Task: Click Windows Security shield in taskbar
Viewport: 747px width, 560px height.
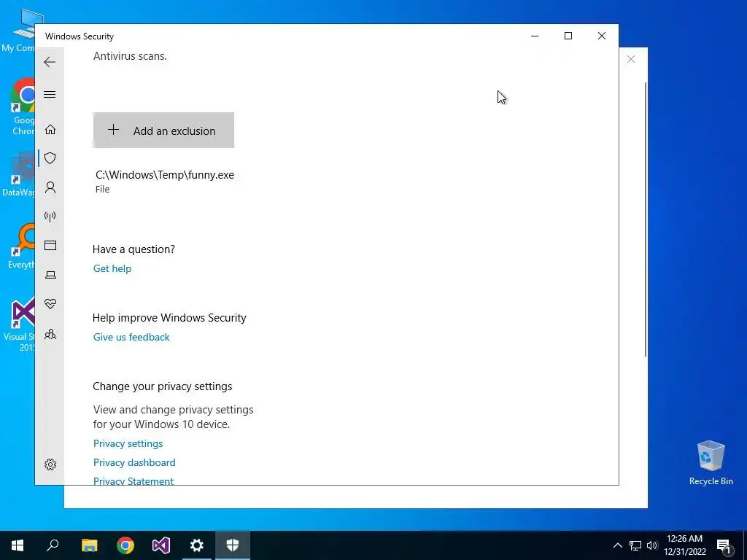Action: tap(233, 545)
